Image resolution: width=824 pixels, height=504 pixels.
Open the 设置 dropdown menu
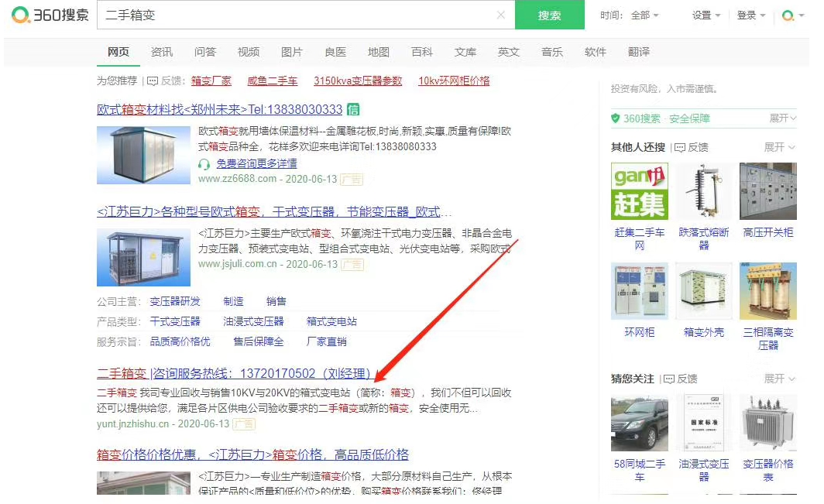point(706,15)
